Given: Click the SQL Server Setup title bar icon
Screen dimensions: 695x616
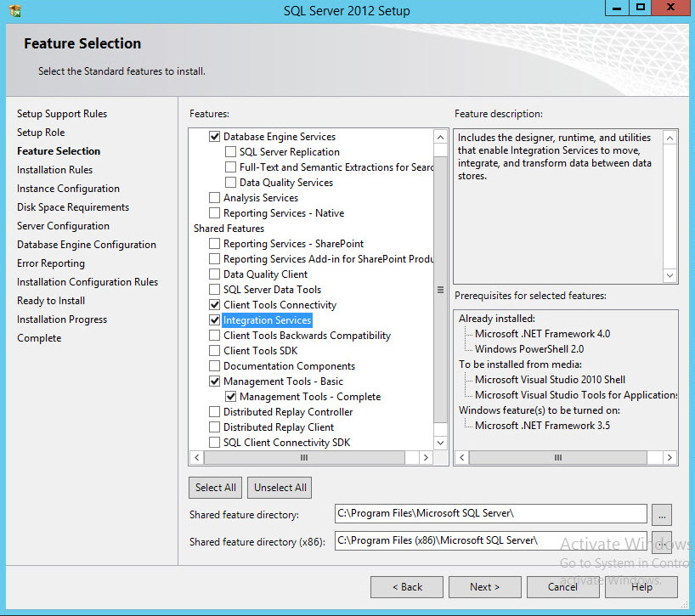Looking at the screenshot, I should [14, 11].
